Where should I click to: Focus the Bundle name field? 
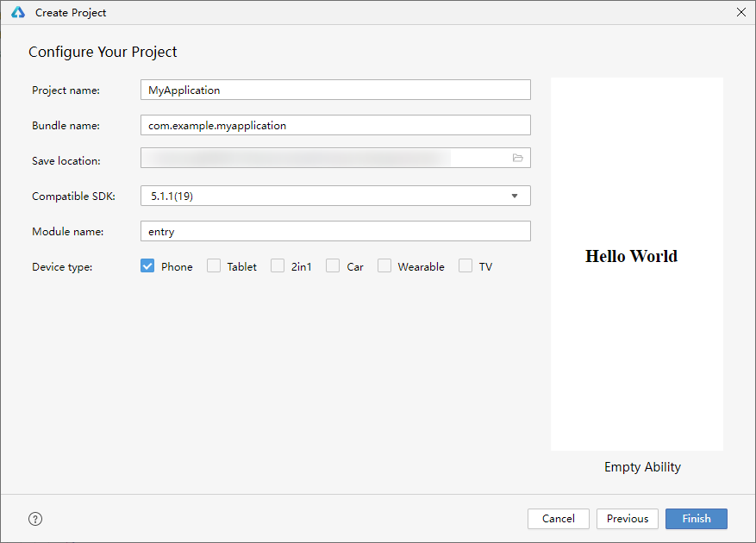(335, 125)
